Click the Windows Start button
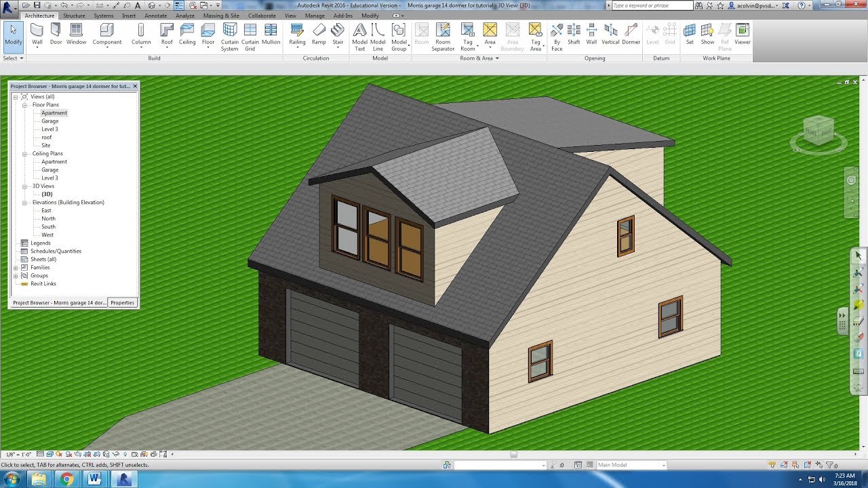 (13, 480)
